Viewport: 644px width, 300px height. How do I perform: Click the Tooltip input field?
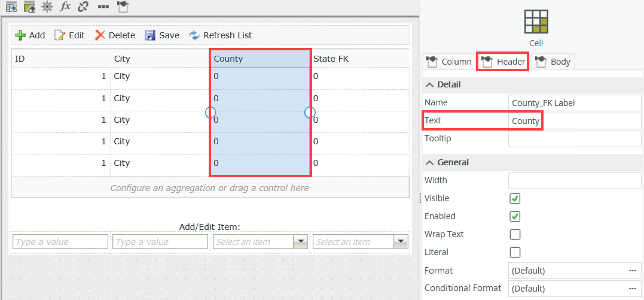(x=574, y=139)
